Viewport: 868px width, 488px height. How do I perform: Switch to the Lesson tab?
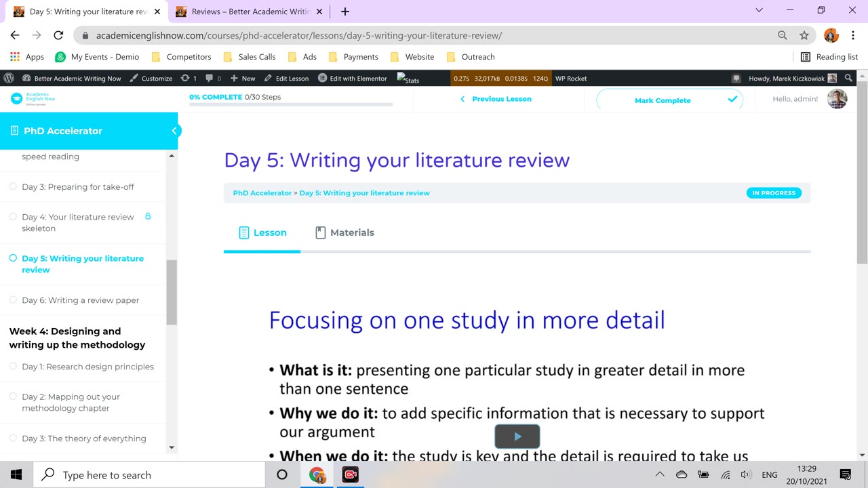coord(262,232)
